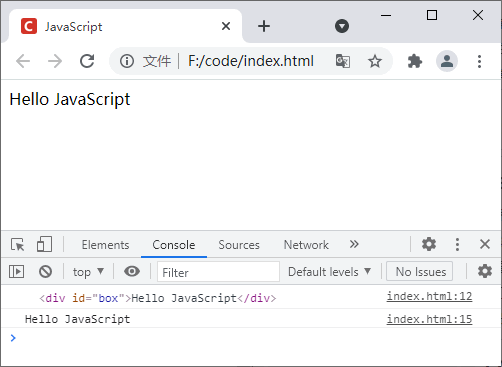Open site information icon in address bar

coord(127,61)
